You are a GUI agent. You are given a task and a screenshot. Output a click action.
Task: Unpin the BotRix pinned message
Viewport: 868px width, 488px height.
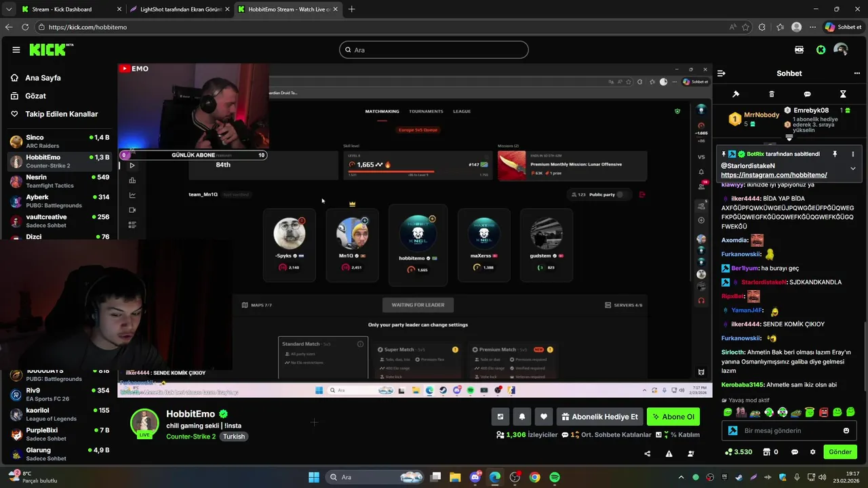tap(835, 154)
